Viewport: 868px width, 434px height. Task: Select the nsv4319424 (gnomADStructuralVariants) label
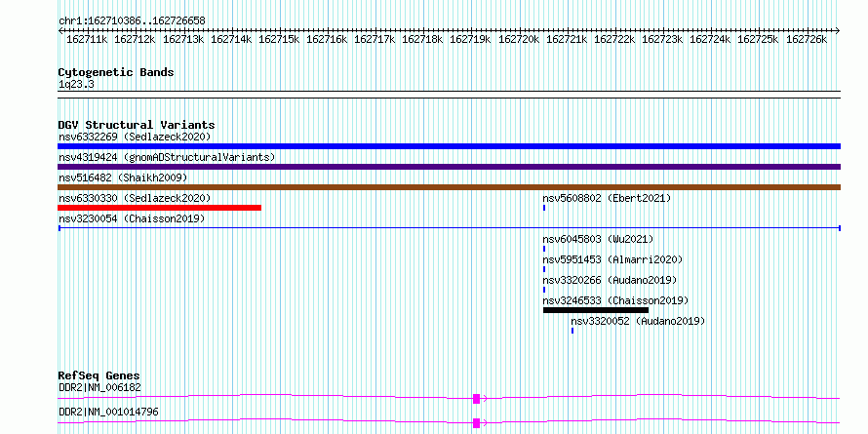pos(167,157)
